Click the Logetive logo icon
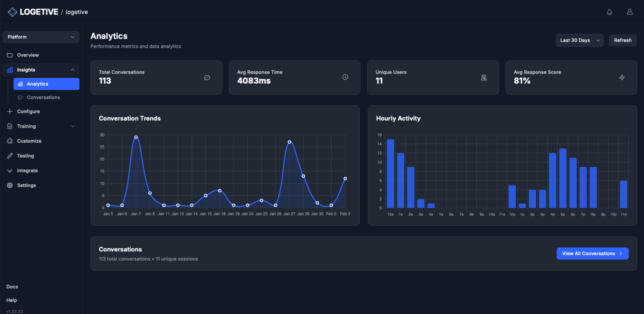 pyautogui.click(x=12, y=12)
